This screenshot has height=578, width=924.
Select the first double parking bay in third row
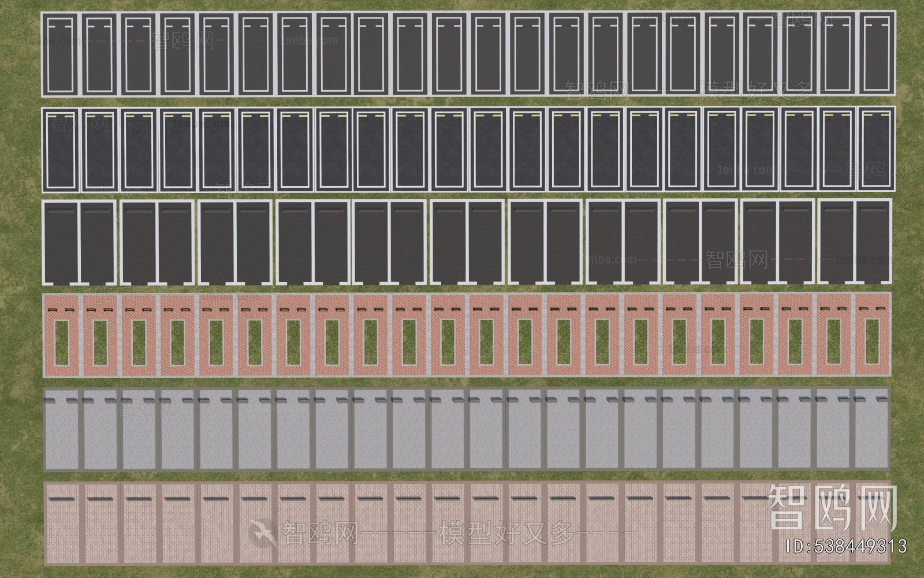[80, 243]
